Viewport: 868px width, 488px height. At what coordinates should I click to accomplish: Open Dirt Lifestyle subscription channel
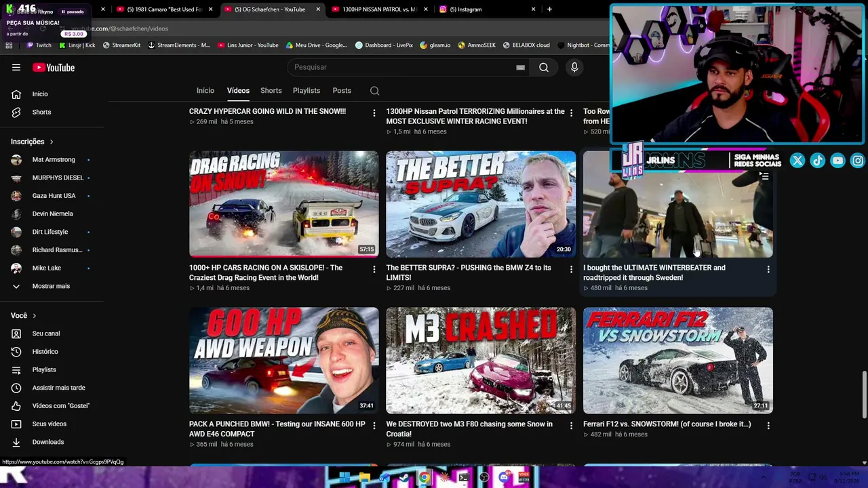point(52,232)
